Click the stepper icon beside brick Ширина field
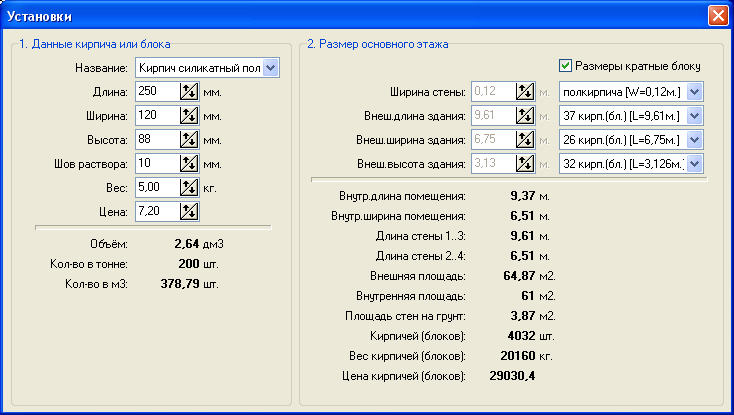 click(x=189, y=116)
